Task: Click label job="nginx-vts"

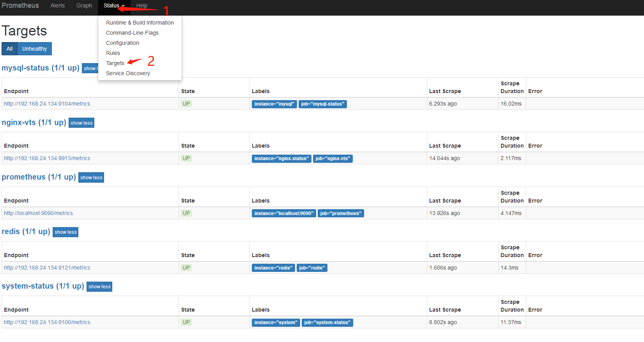Action: 333,159
